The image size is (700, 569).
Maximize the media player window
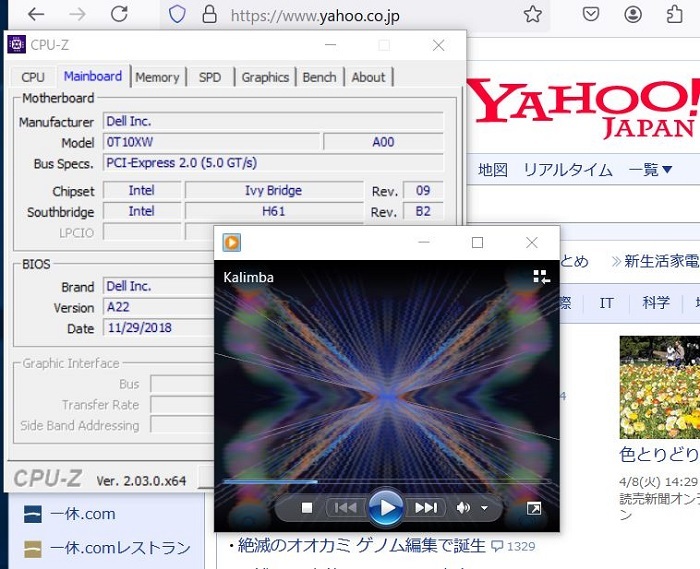(477, 242)
